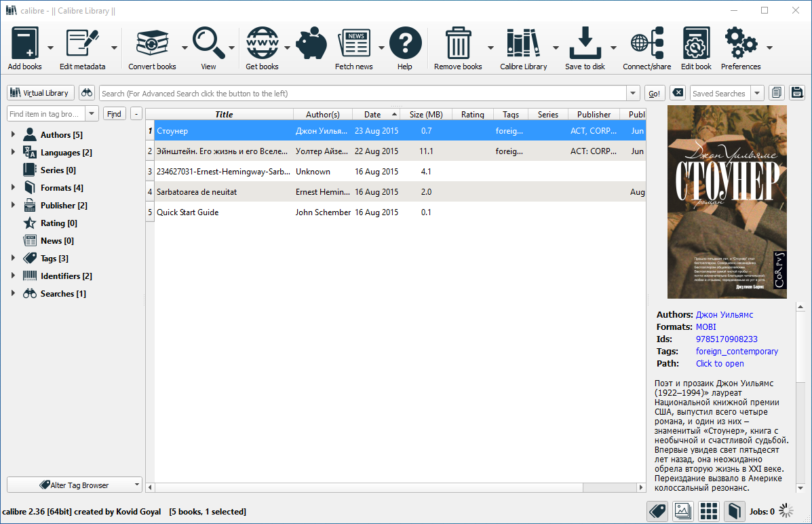812x524 pixels.
Task: Click the Джон Уильямс author link
Action: tap(724, 315)
